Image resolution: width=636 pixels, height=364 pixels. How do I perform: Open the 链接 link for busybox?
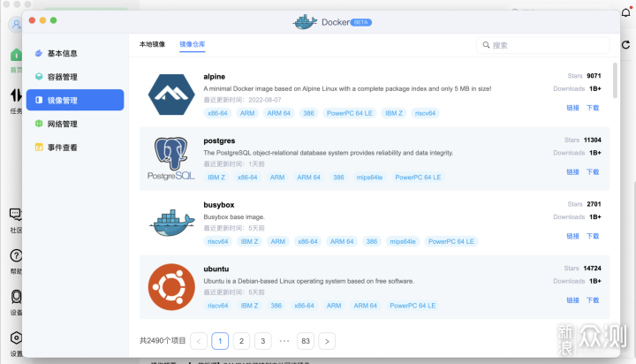572,236
